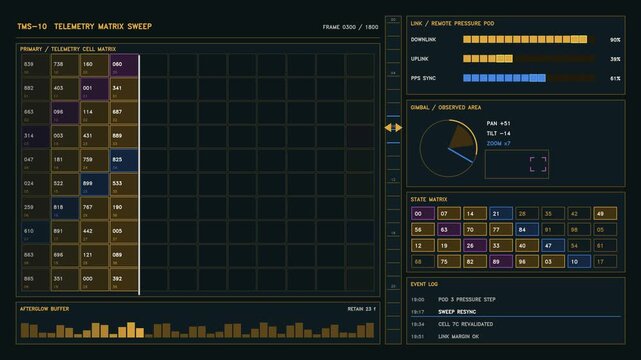Select blue telemetry cell 610

(36, 232)
